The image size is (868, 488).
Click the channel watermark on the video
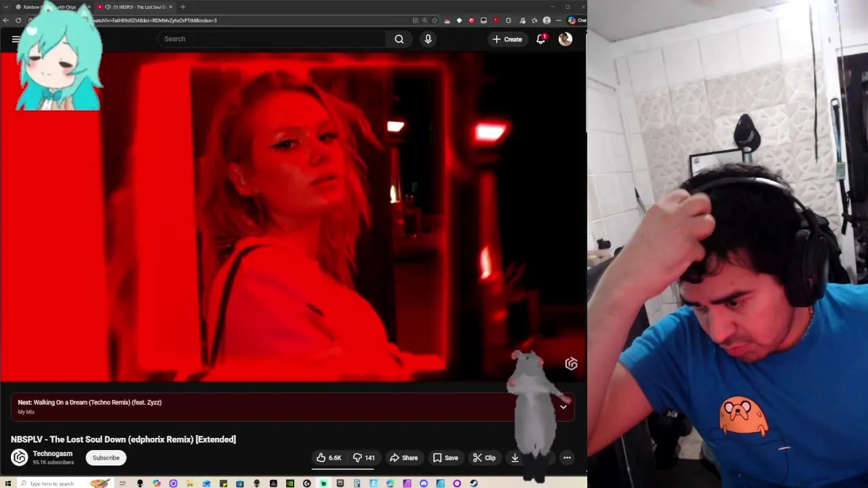[x=571, y=364]
